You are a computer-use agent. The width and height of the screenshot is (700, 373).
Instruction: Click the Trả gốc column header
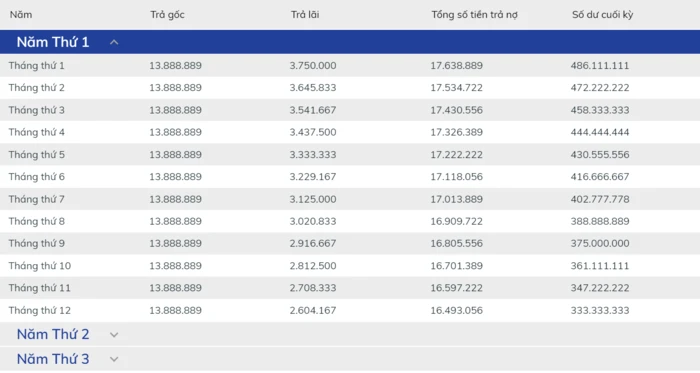pos(167,15)
